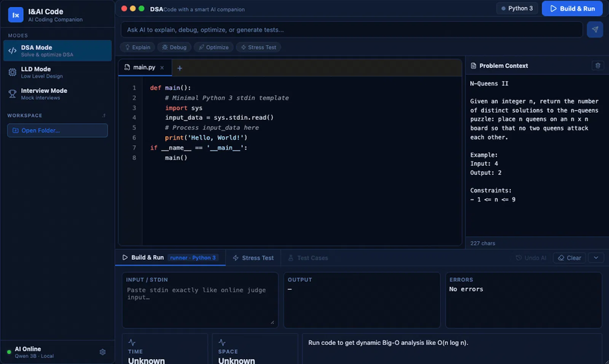
Task: Switch to Interview Mode
Action: pos(57,94)
